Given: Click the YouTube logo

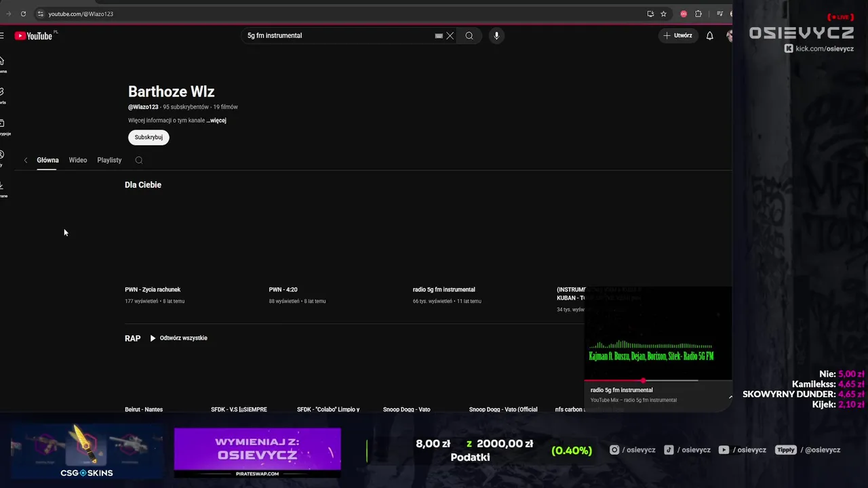Looking at the screenshot, I should pos(33,36).
